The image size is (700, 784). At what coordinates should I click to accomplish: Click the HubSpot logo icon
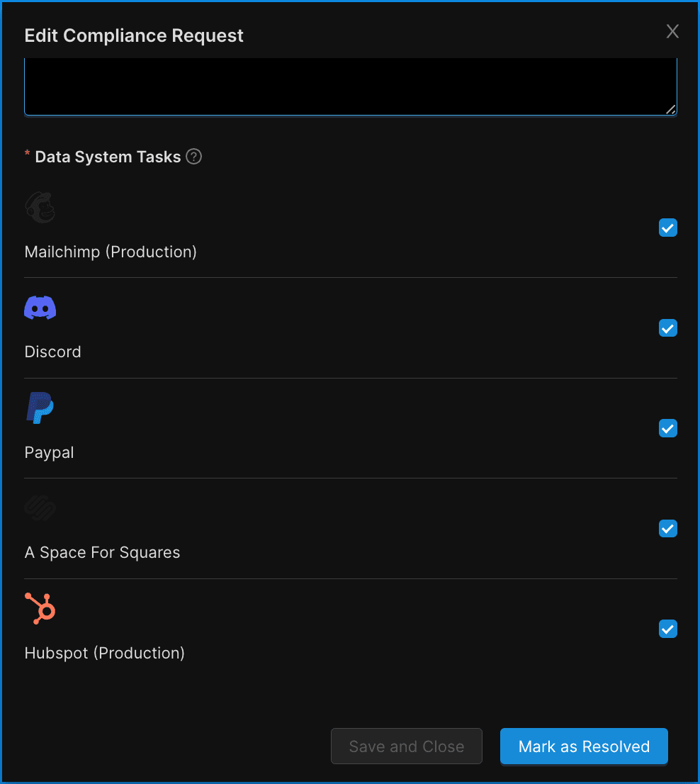click(x=40, y=609)
